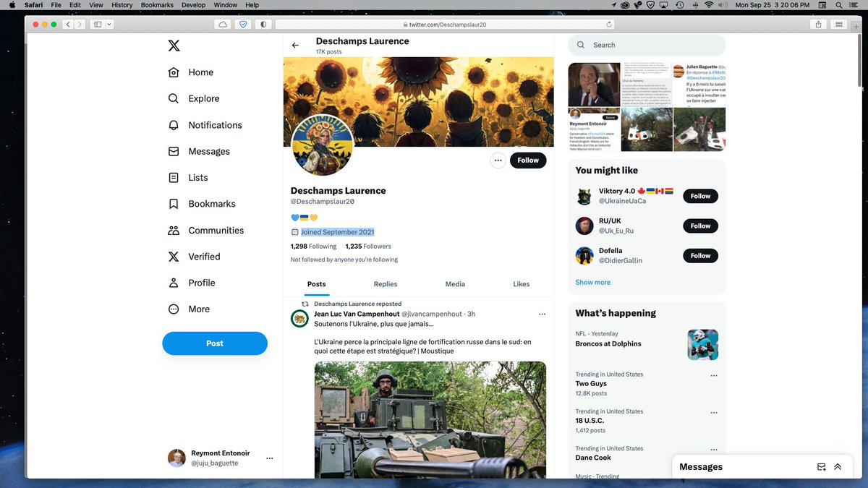Viewport: 868px width, 488px height.
Task: Follow the RU/UK suggested account
Action: tap(699, 226)
